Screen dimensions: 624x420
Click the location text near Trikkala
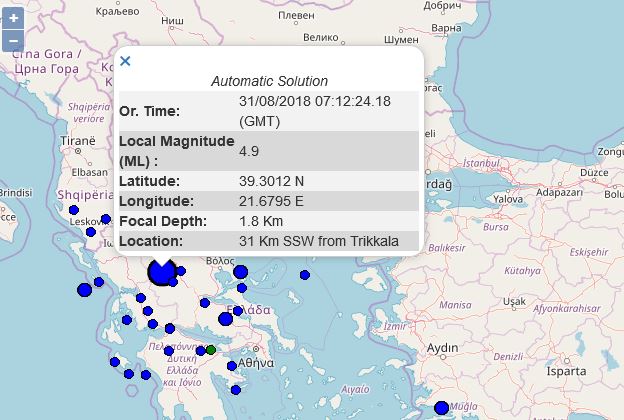[318, 241]
